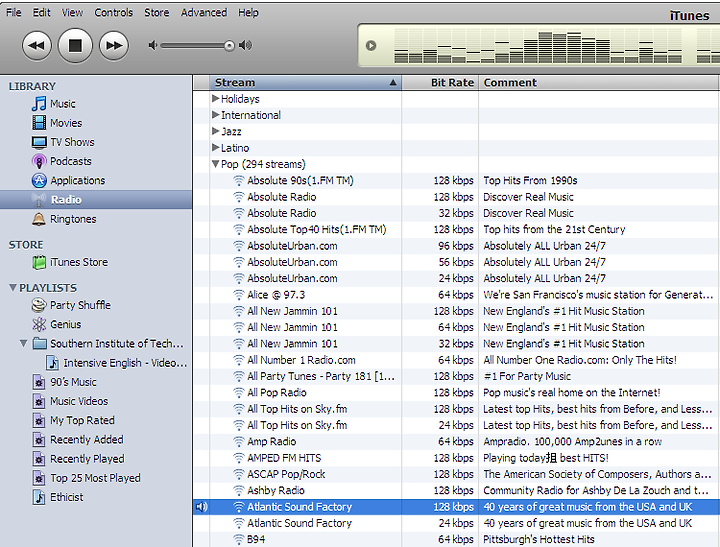Open the File menu

[x=13, y=12]
